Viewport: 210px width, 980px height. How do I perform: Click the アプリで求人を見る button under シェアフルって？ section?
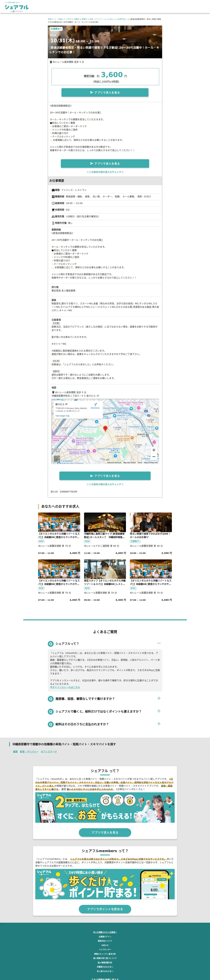105,832
